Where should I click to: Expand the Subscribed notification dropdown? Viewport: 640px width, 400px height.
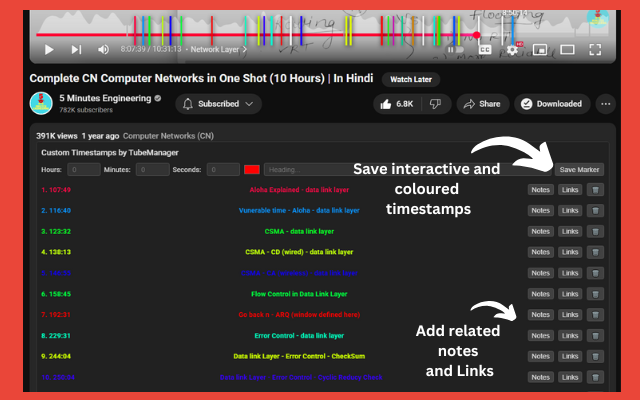pos(218,104)
